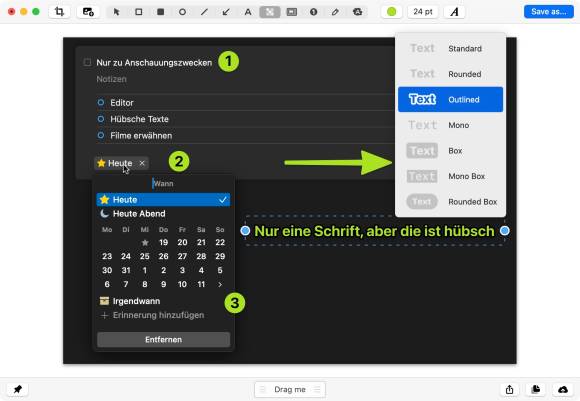Click the Save as... button
Screen dimensions: 580x401
549,12
